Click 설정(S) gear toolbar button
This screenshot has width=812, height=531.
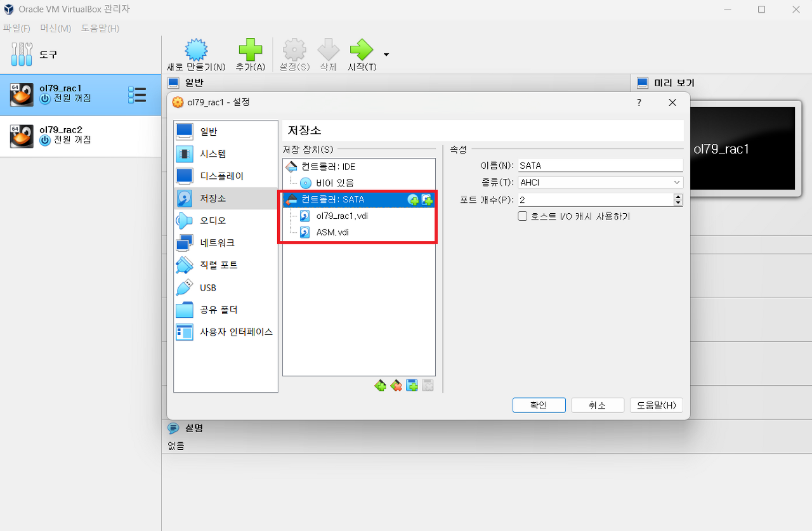tap(294, 55)
